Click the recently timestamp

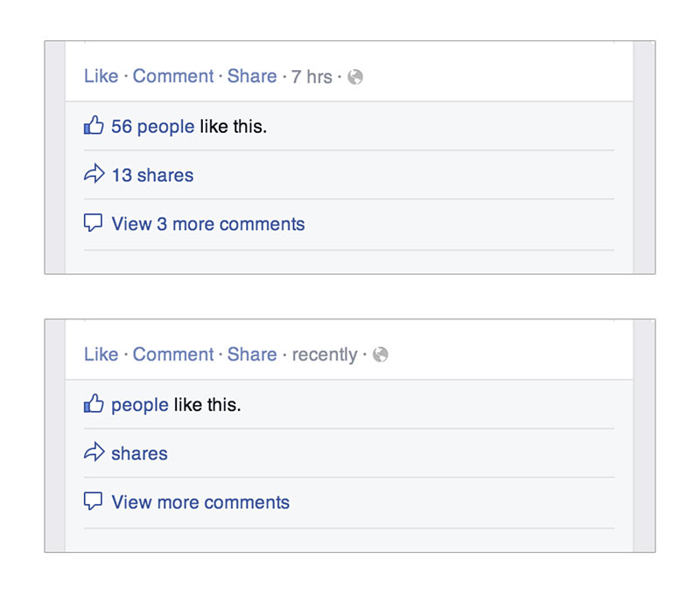(325, 355)
